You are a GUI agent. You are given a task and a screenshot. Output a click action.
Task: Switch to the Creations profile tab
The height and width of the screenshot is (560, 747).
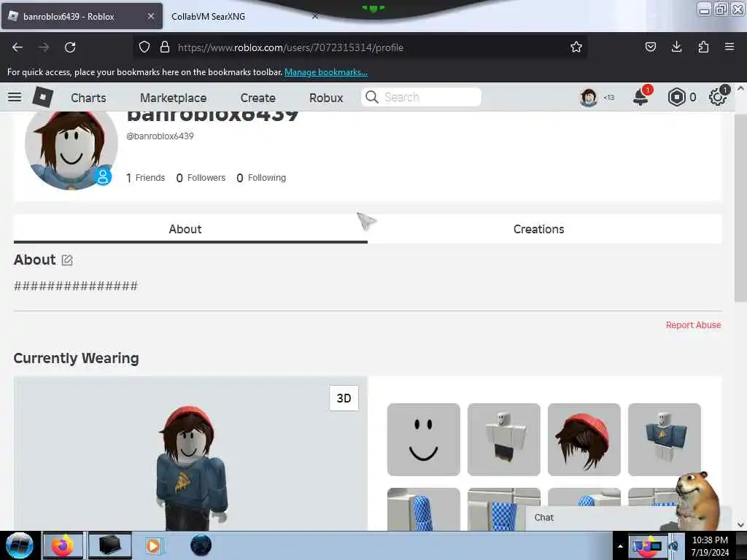tap(539, 229)
